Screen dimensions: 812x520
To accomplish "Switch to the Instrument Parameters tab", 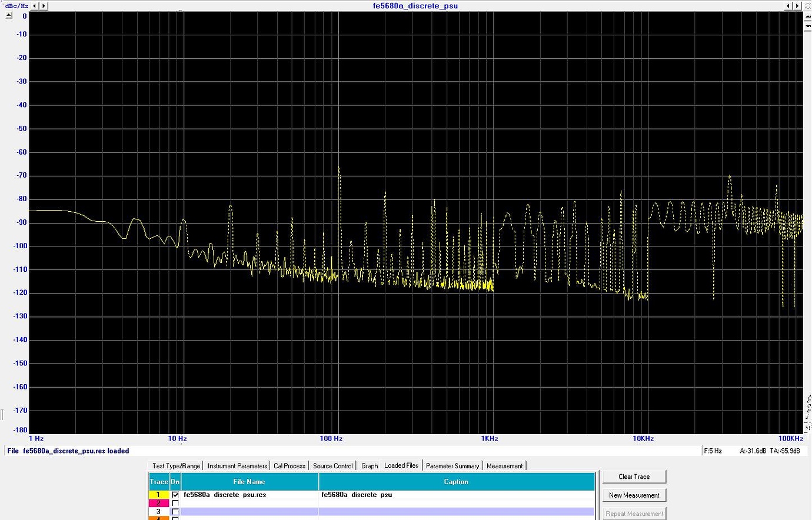I will click(237, 466).
